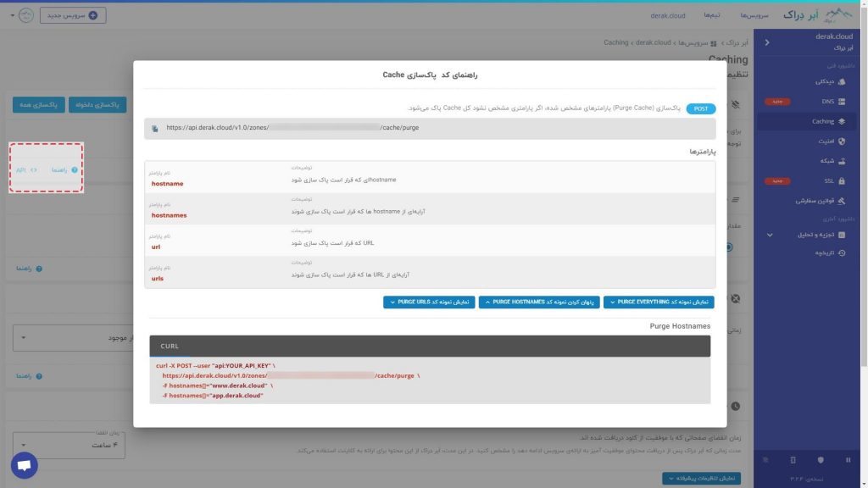868x488 pixels.
Task: Click the document icon at sidebar bottom
Action: click(x=793, y=460)
